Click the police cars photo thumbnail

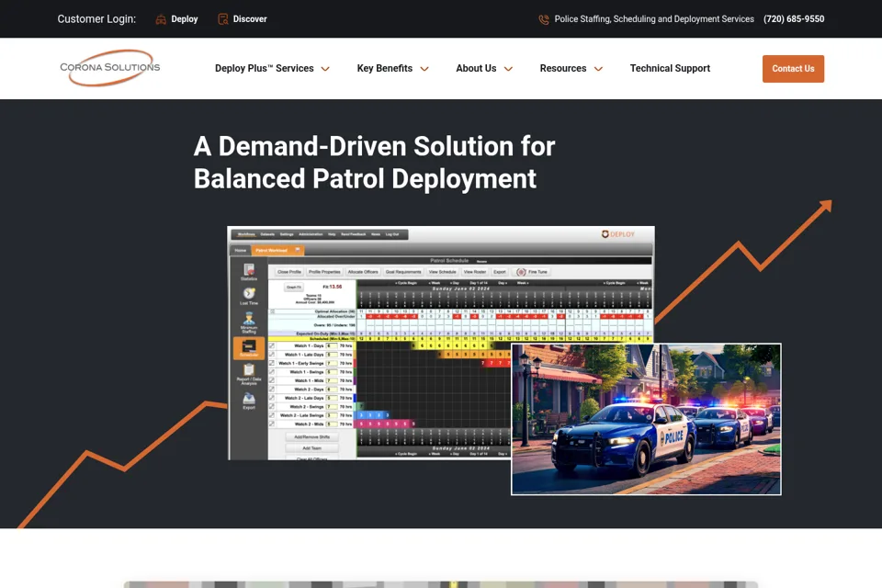point(646,419)
